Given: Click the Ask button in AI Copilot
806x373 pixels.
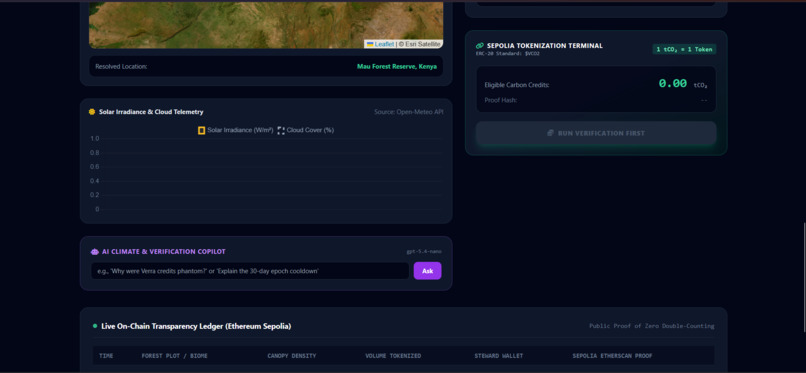Looking at the screenshot, I should coord(427,271).
